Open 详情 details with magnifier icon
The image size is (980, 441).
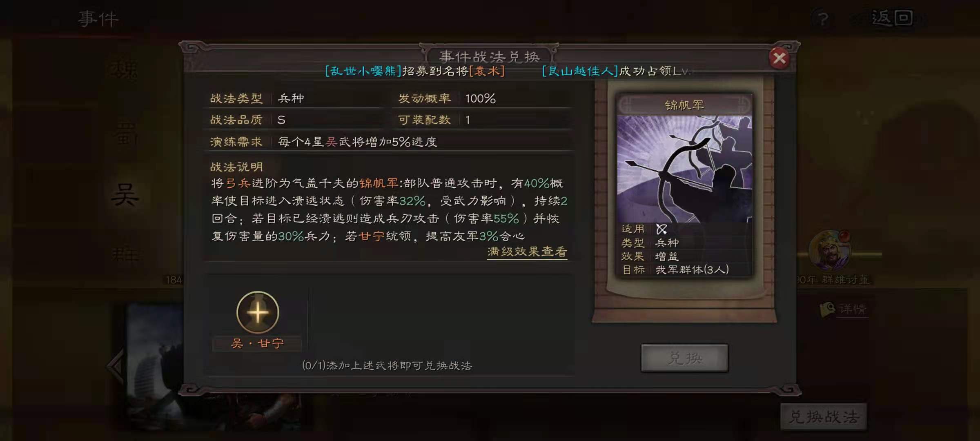[x=844, y=309]
